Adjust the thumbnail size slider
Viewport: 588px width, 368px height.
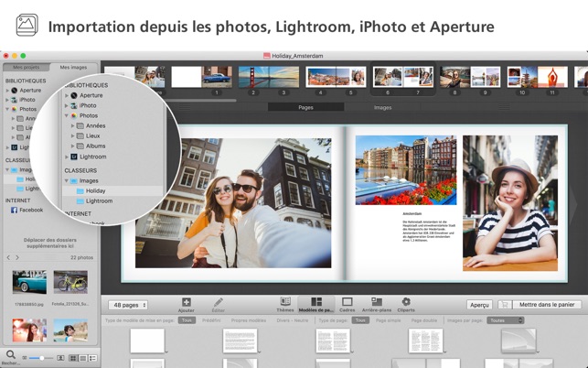click(x=42, y=358)
